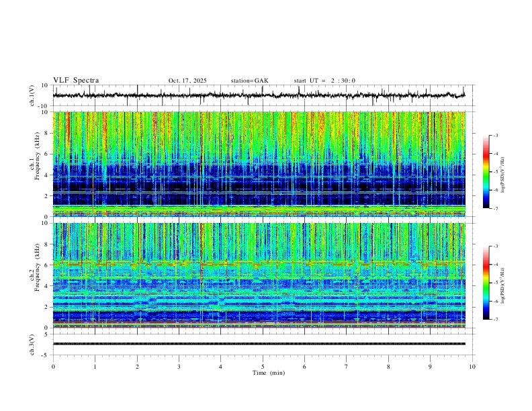
Task: Click the 'ch.1(V)' waveform axis label
Action: [x=32, y=95]
